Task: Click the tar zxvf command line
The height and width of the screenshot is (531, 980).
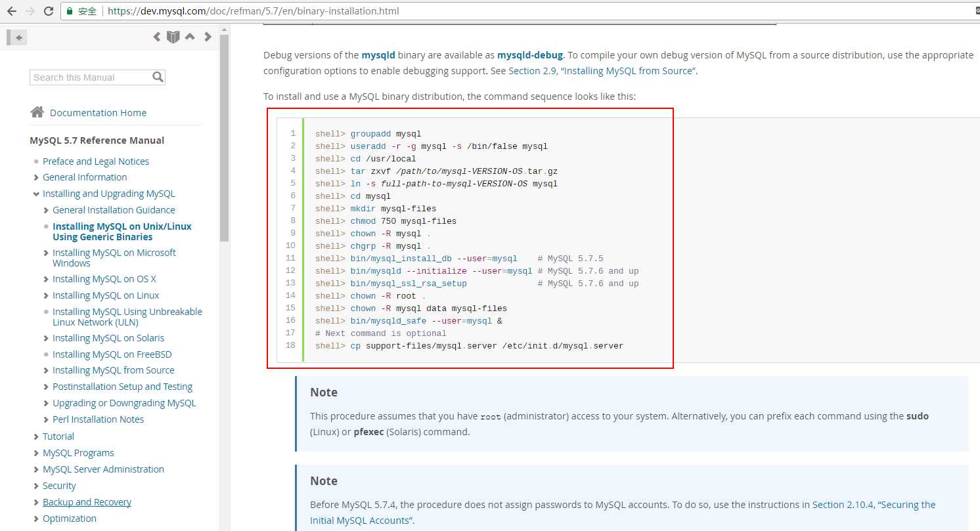Action: coord(436,171)
